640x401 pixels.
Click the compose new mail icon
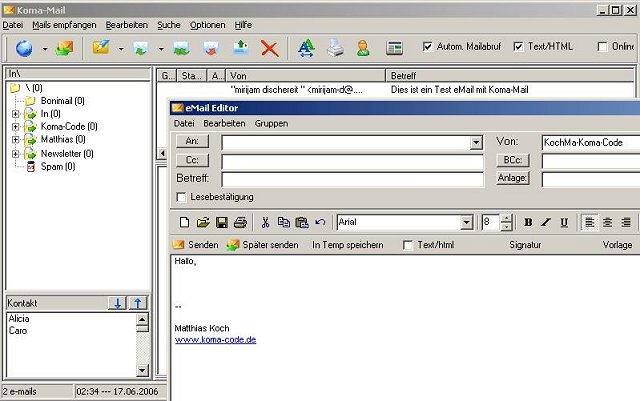pyautogui.click(x=101, y=48)
